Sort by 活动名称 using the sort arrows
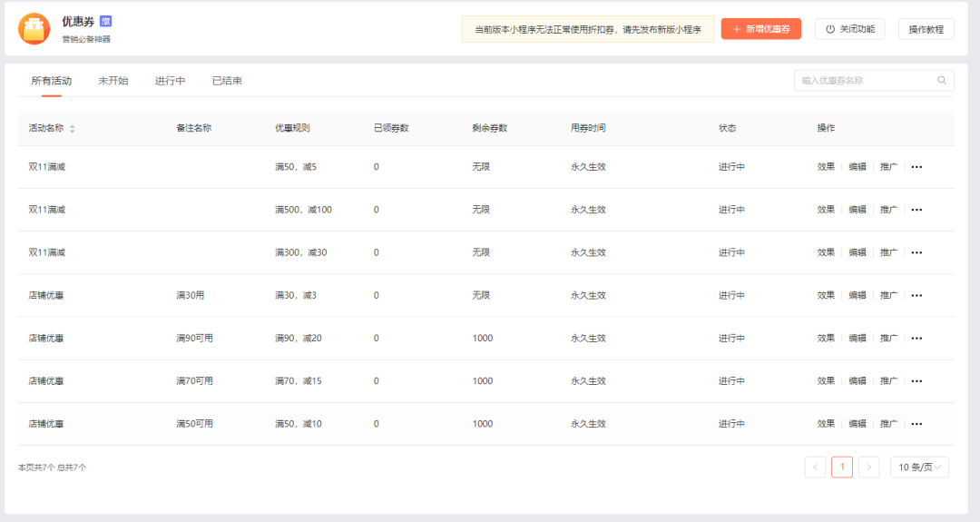The width and height of the screenshot is (980, 522). pyautogui.click(x=73, y=128)
